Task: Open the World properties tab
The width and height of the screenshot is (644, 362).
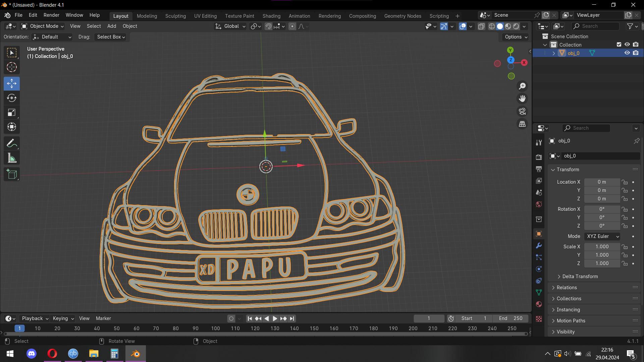Action: coord(538,204)
